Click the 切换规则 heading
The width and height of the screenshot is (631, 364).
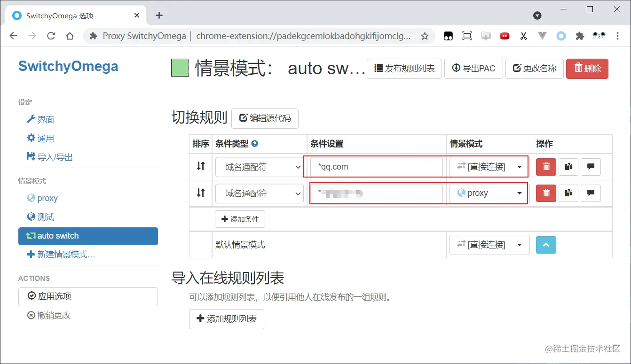click(x=199, y=117)
